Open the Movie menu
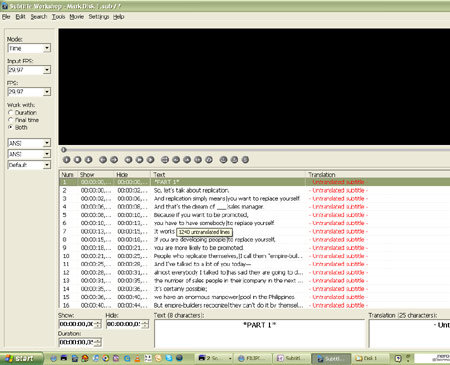The height and width of the screenshot is (365, 450). pos(77,17)
